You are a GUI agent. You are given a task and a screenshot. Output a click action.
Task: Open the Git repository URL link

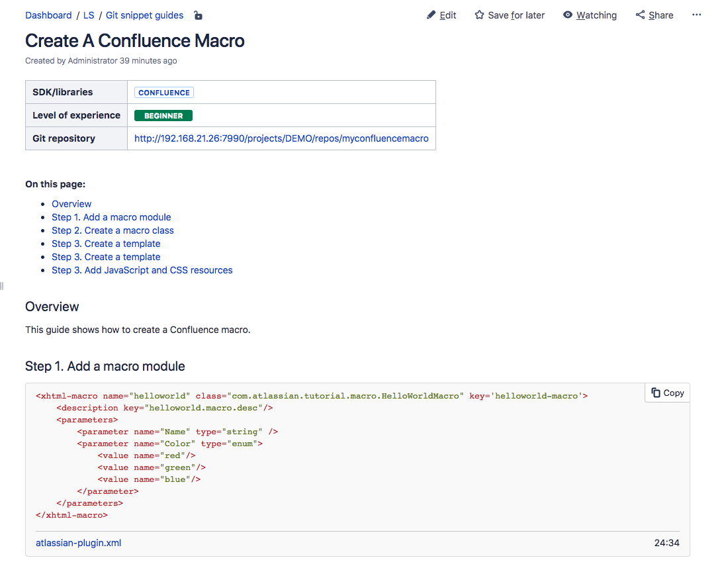(x=281, y=138)
